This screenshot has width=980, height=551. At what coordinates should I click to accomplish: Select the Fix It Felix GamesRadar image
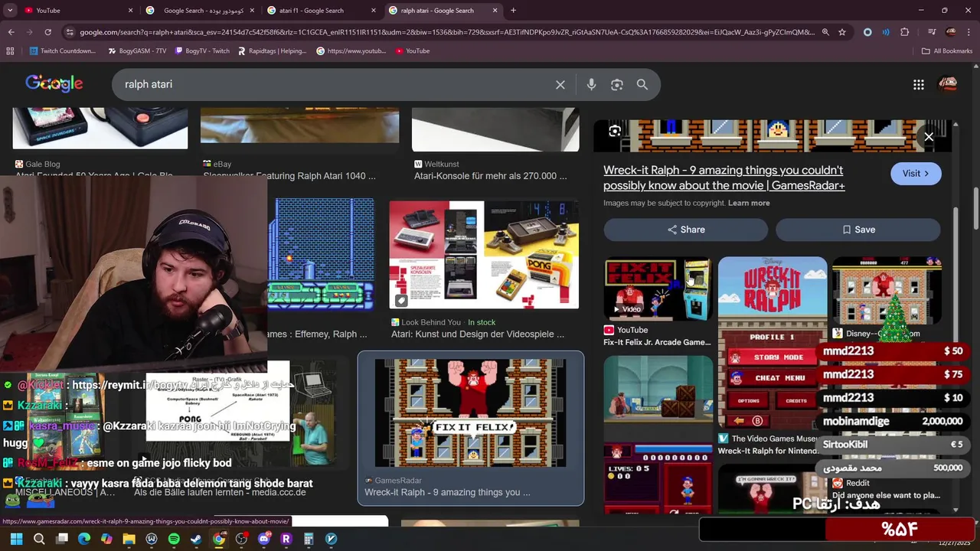click(x=470, y=412)
